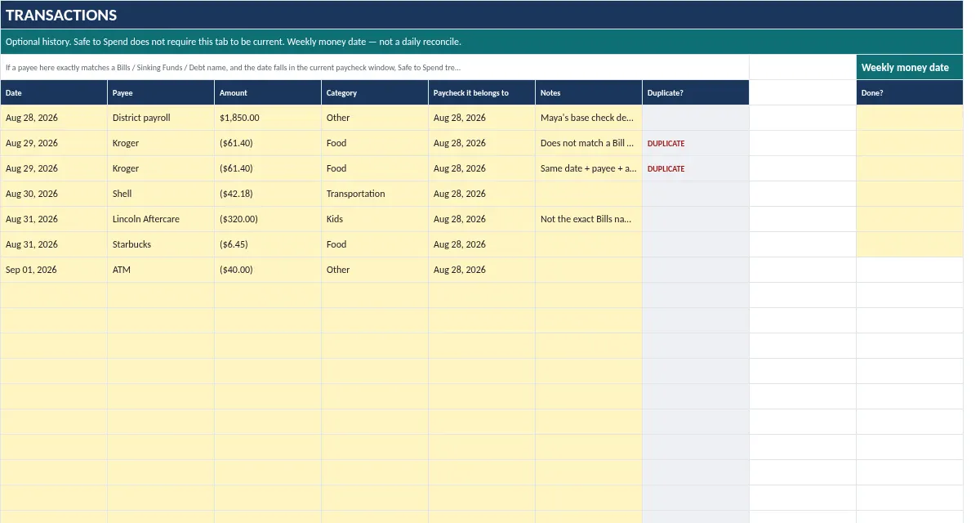This screenshot has width=980, height=523.
Task: Select the 'Lincoln Aftercare' payee cell
Action: [x=161, y=220]
